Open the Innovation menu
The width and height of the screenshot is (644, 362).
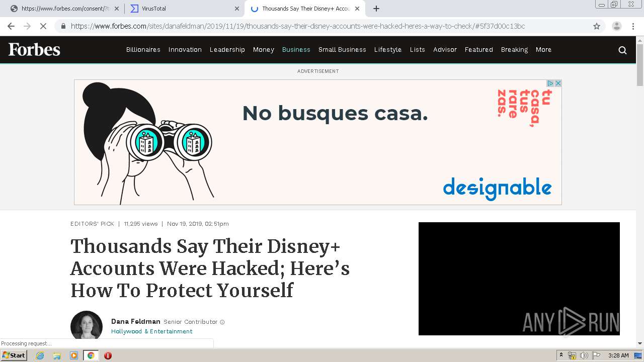coord(185,50)
